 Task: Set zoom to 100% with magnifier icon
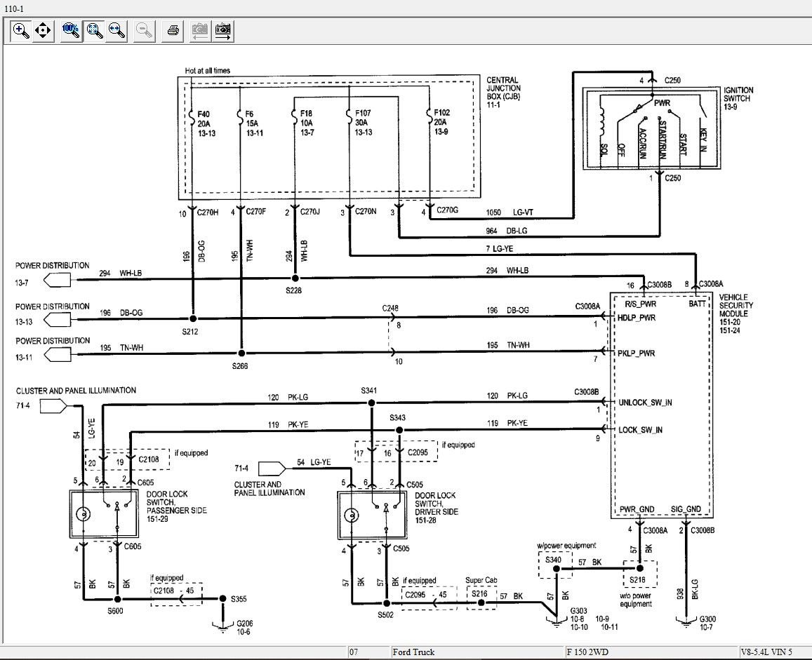[x=70, y=30]
